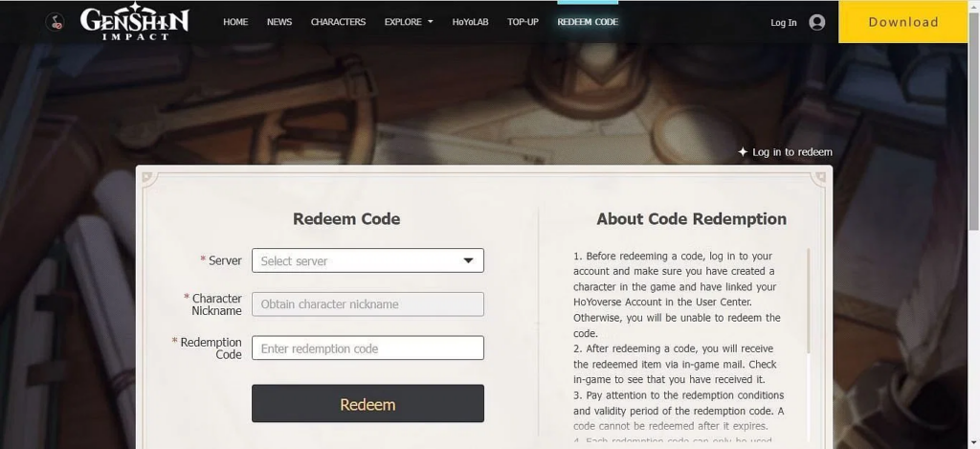Click the Log In link
This screenshot has width=980, height=449.
click(783, 23)
